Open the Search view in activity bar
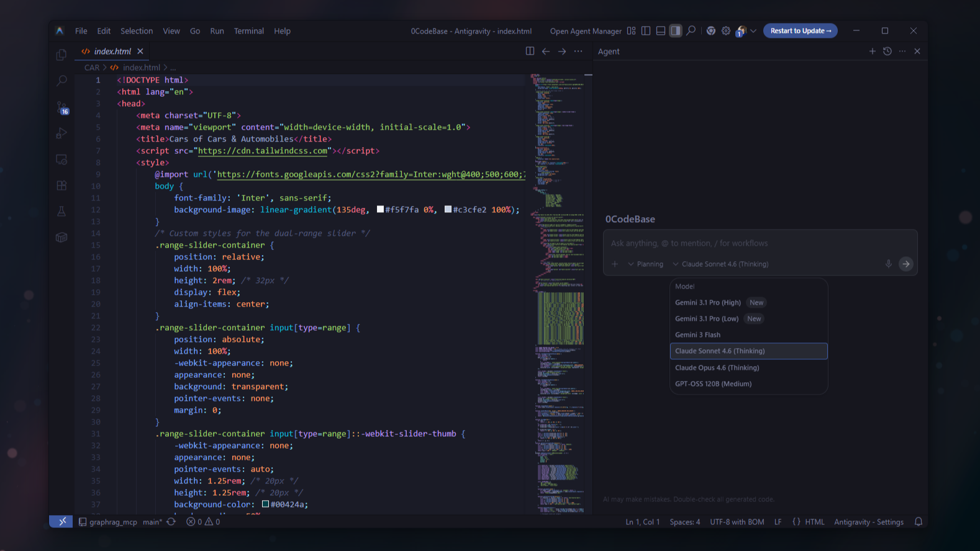Viewport: 980px width, 551px height. 61,81
